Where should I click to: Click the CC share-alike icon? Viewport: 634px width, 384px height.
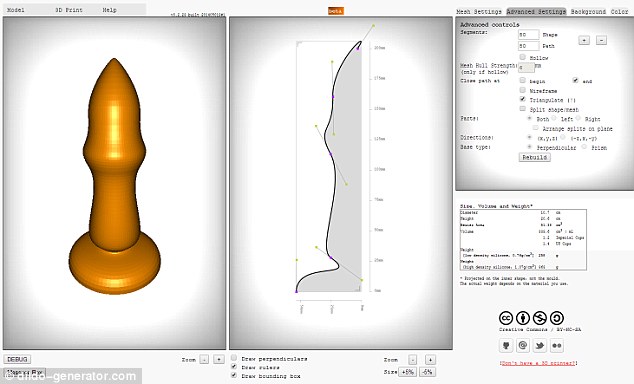557,318
